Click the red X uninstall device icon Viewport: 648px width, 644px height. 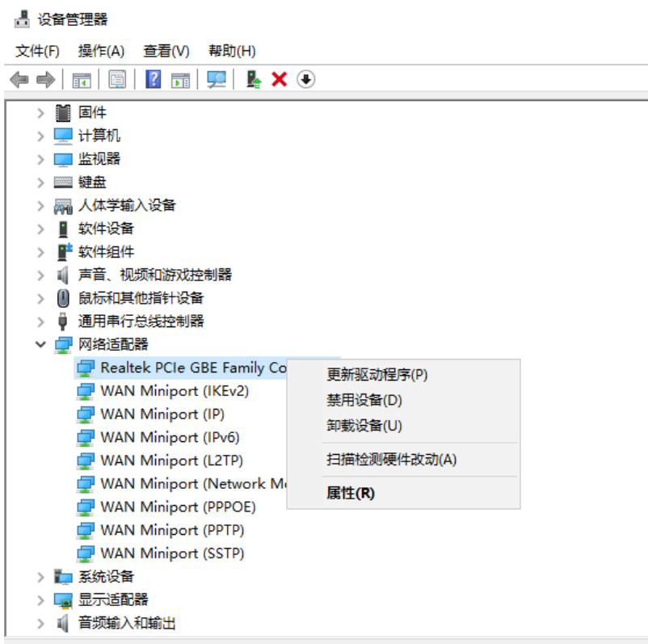tap(280, 79)
